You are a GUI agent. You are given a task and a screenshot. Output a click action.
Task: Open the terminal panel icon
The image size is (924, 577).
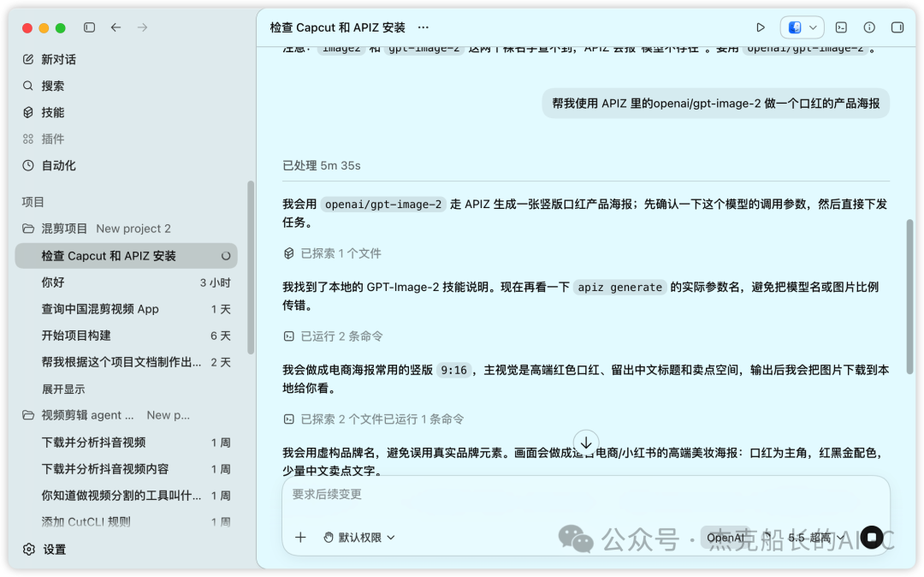[x=842, y=27]
